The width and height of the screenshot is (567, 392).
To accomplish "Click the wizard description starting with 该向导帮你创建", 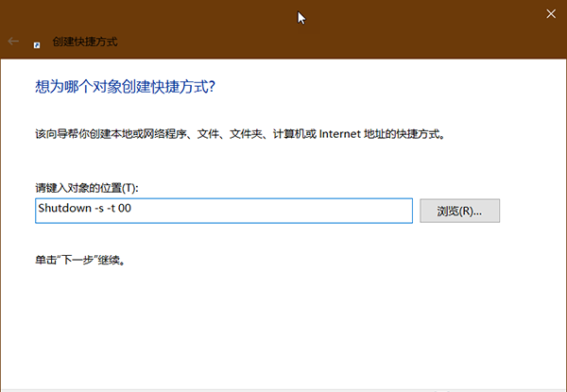I will [238, 134].
